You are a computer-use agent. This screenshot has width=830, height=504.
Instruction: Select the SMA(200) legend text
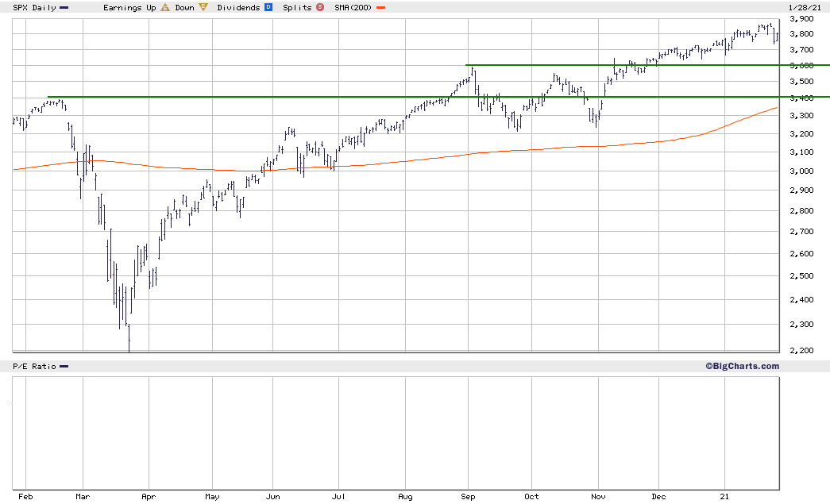(353, 7)
